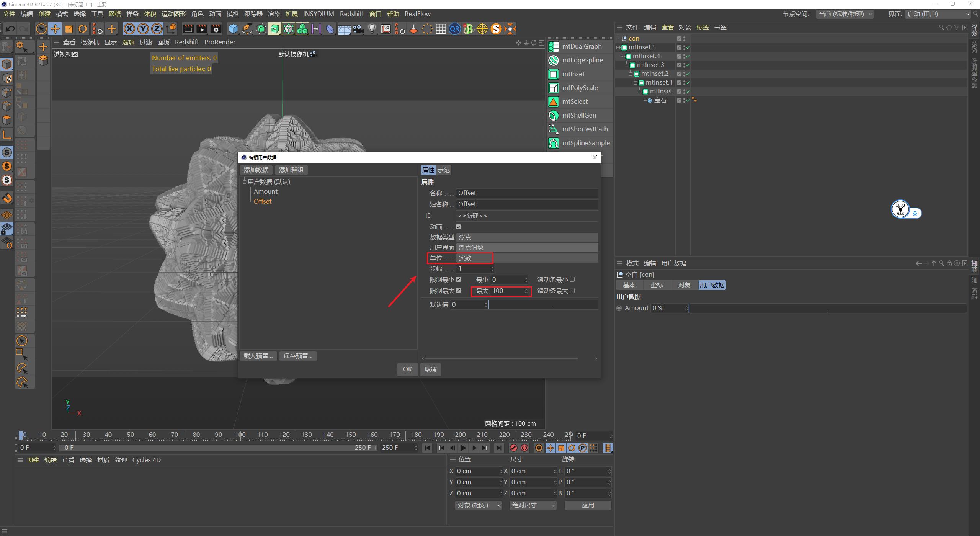This screenshot has width=980, height=536.
Task: Uncheck the 动画 checkbox in the dialog
Action: (x=459, y=227)
